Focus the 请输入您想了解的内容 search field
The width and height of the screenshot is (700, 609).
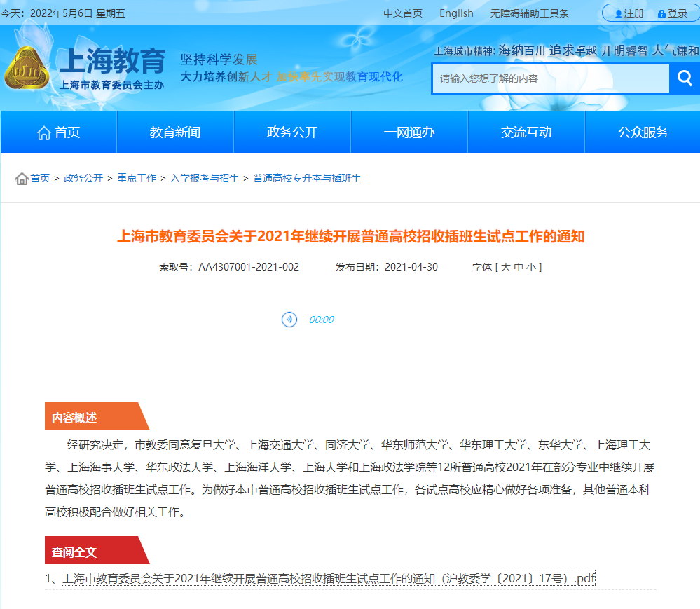[551, 78]
